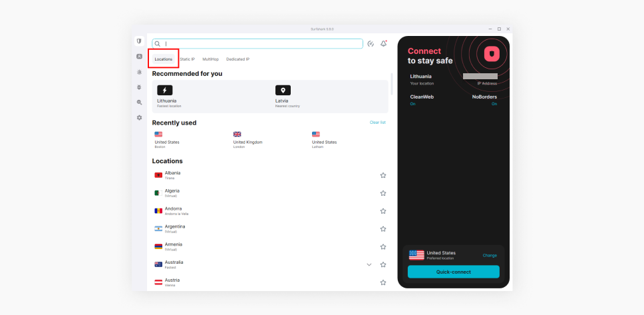This screenshot has width=644, height=315.
Task: Switch to the Static IP tab
Action: pyautogui.click(x=188, y=59)
